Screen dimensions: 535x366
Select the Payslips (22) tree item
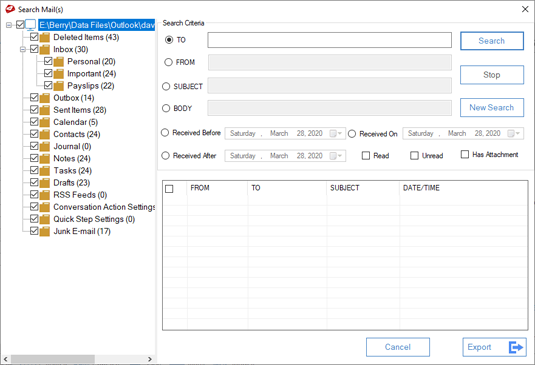click(x=91, y=86)
